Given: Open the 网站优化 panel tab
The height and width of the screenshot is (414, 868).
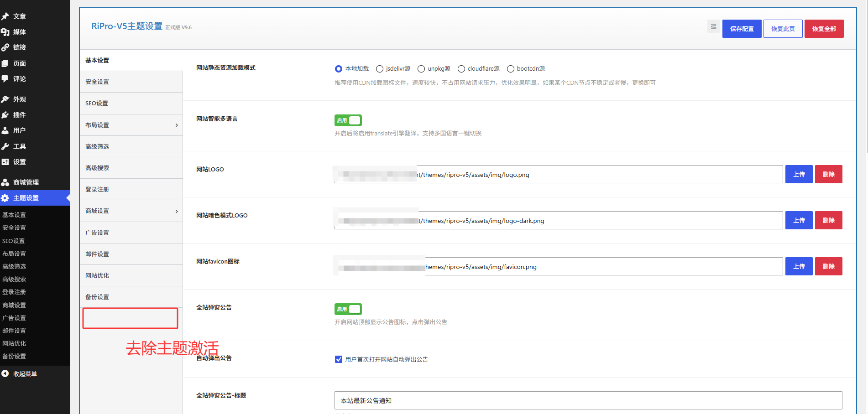Looking at the screenshot, I should click(131, 276).
